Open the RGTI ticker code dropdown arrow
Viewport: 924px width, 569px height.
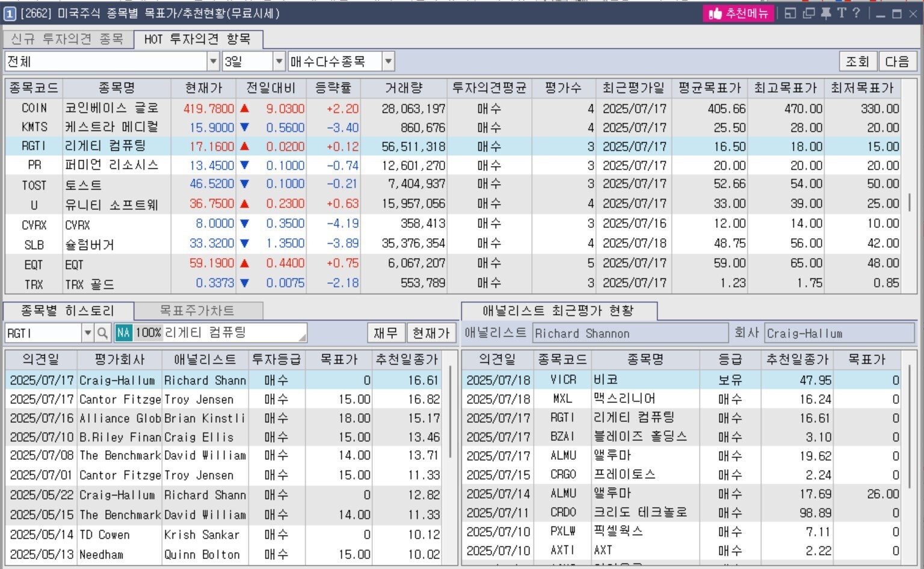click(88, 333)
